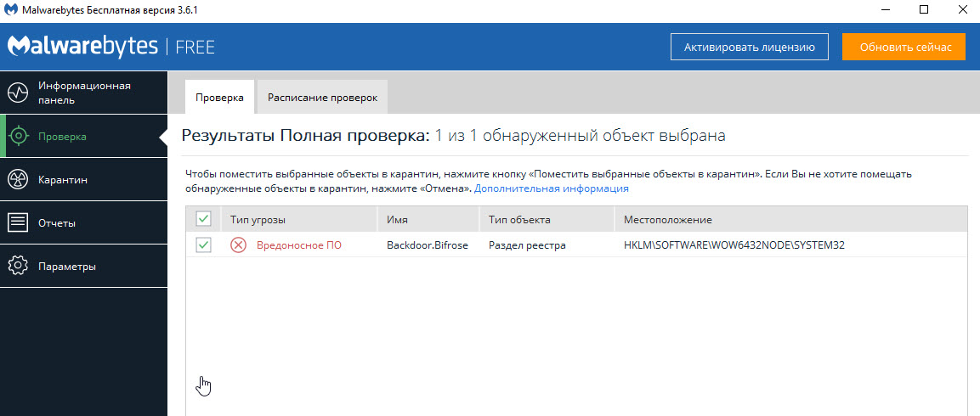
Task: Switch to the Проверка tab
Action: point(219,98)
